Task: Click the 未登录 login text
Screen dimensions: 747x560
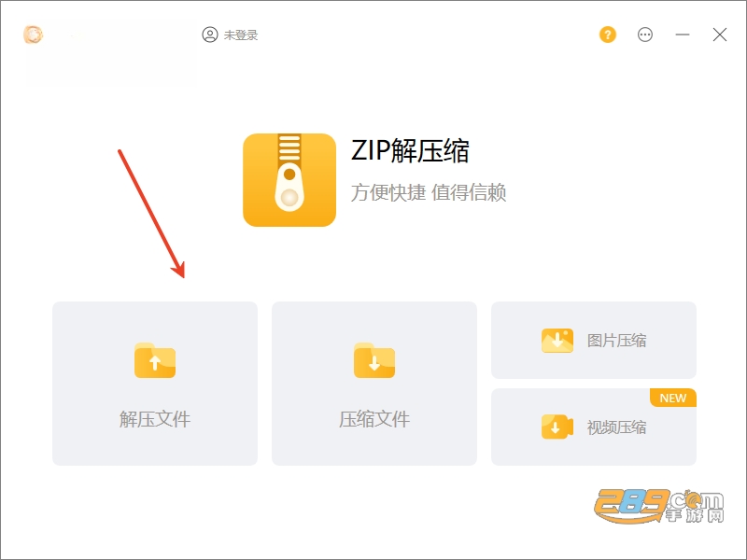Action: pyautogui.click(x=241, y=35)
